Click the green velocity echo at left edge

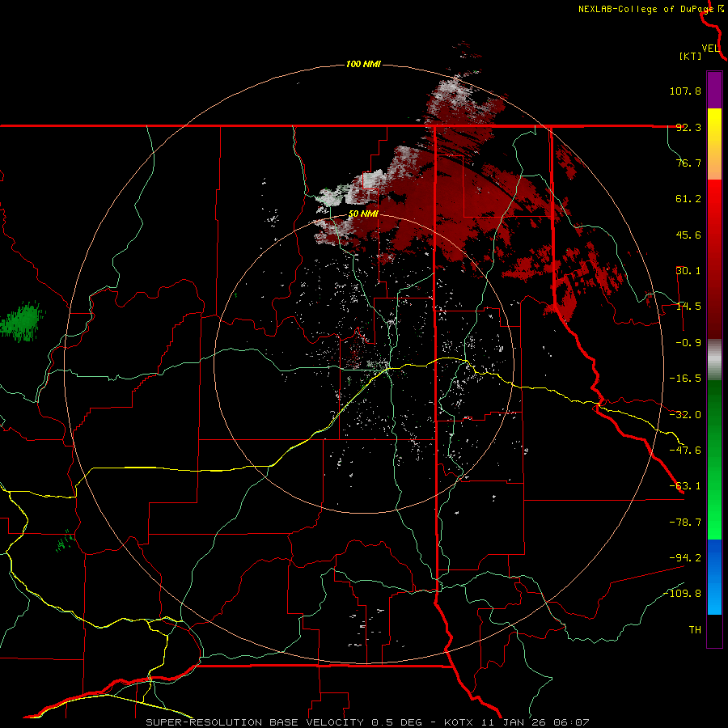tap(23, 321)
